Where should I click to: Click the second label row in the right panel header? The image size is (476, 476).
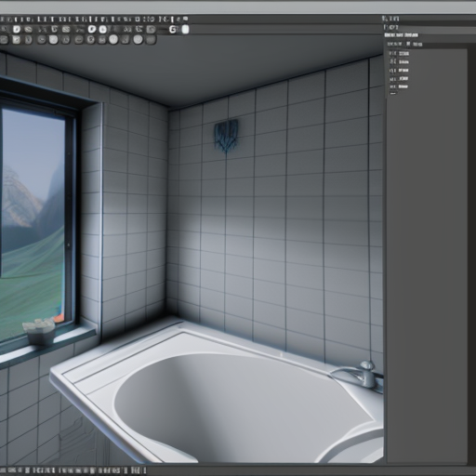[x=391, y=27]
